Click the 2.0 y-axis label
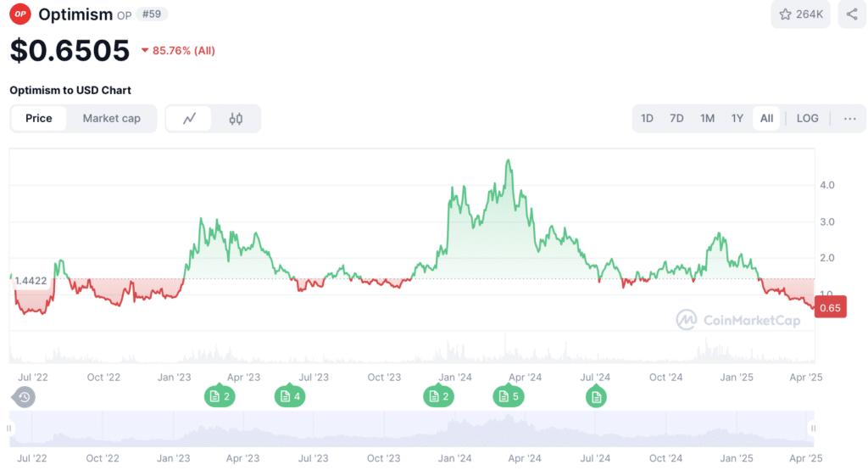Screen dimensions: 868x476 click(827, 258)
